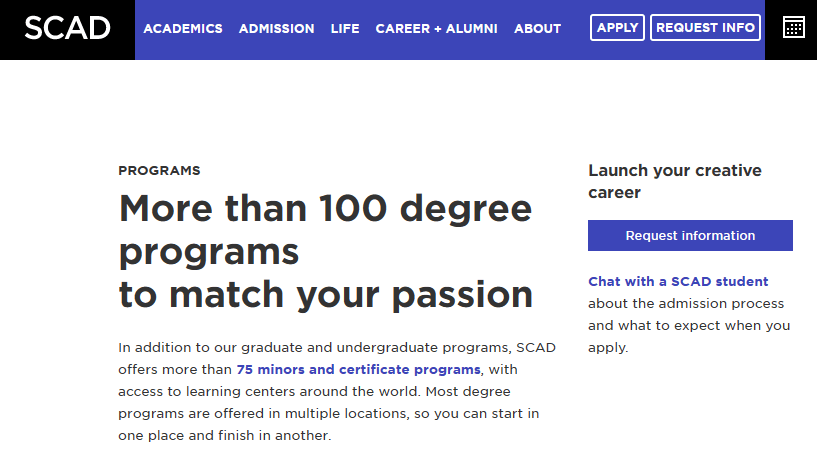The width and height of the screenshot is (817, 468).
Task: Click the blue Request information button
Action: click(690, 236)
